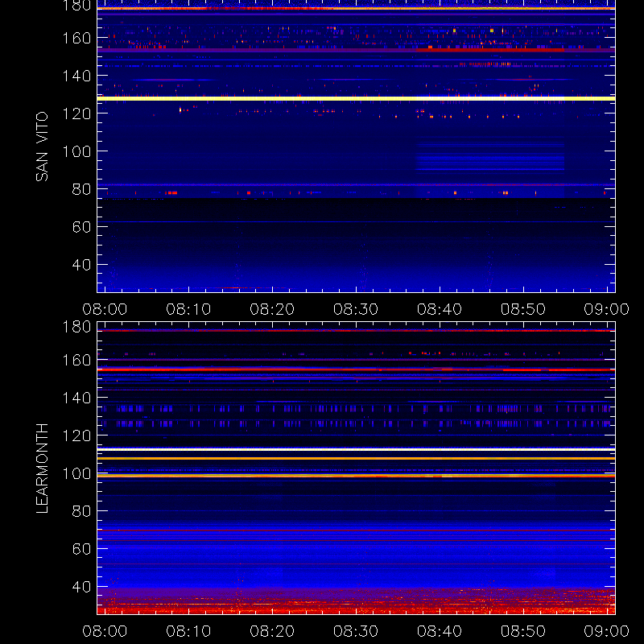The width and height of the screenshot is (644, 644).
Task: Click the 08:30 time label under SAN VITO plot
Action: [x=356, y=309]
